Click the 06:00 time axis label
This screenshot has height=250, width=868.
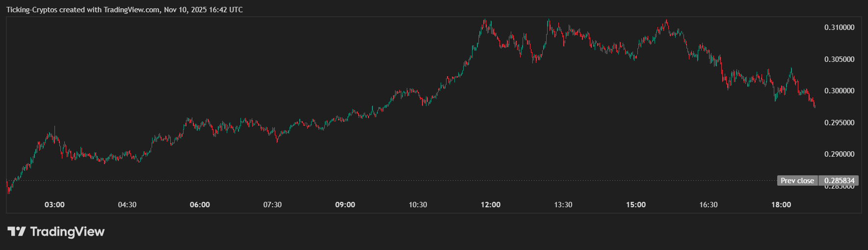pyautogui.click(x=200, y=205)
